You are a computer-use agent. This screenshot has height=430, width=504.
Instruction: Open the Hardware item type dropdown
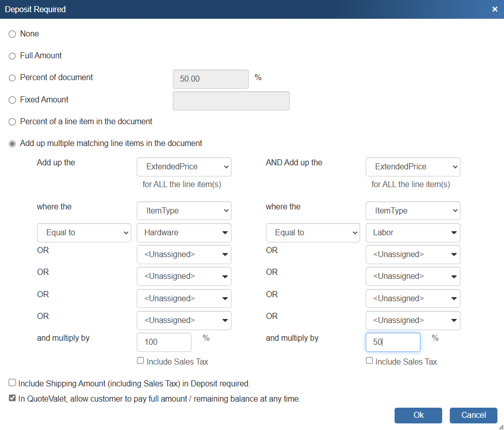pos(184,233)
